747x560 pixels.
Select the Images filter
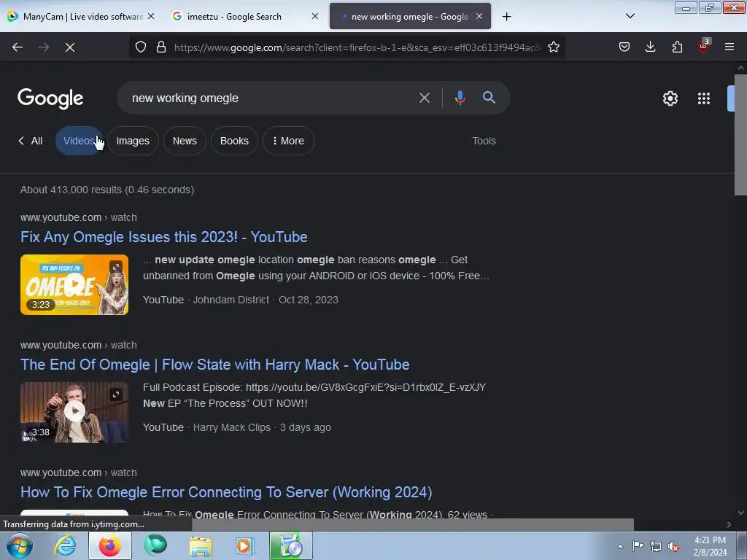coord(133,141)
